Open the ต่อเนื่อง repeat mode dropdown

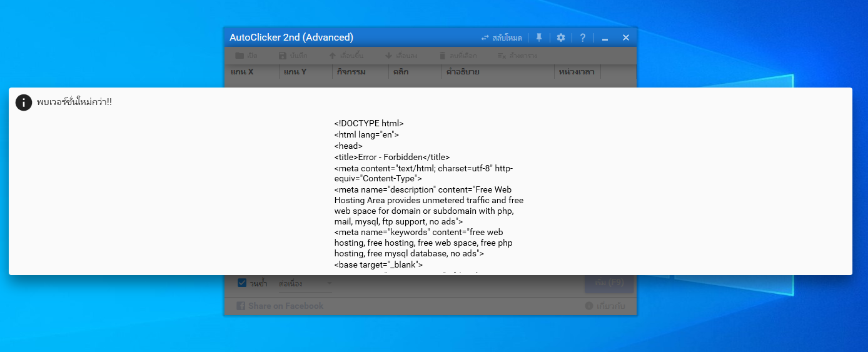pyautogui.click(x=306, y=284)
